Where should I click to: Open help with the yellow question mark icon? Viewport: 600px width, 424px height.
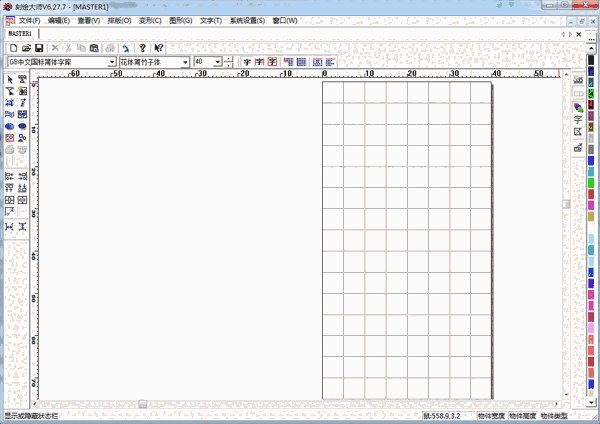pyautogui.click(x=142, y=48)
